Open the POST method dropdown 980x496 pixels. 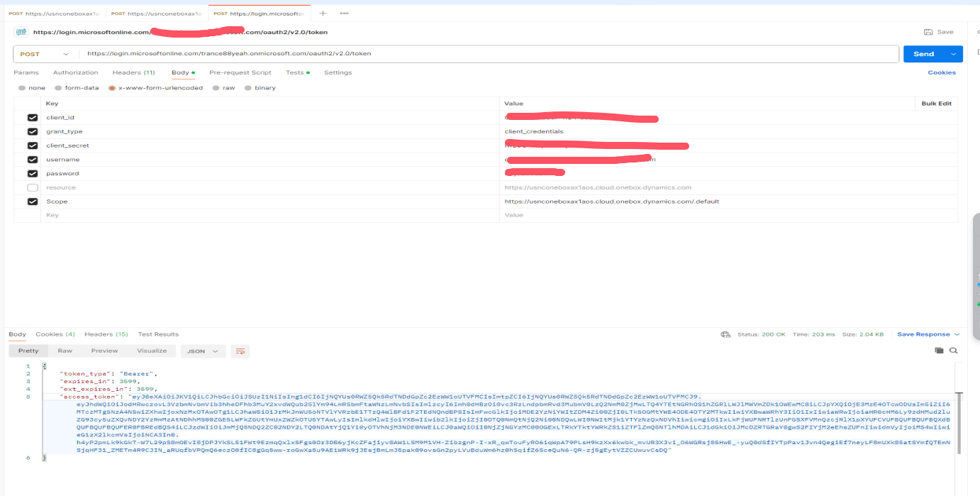point(45,54)
